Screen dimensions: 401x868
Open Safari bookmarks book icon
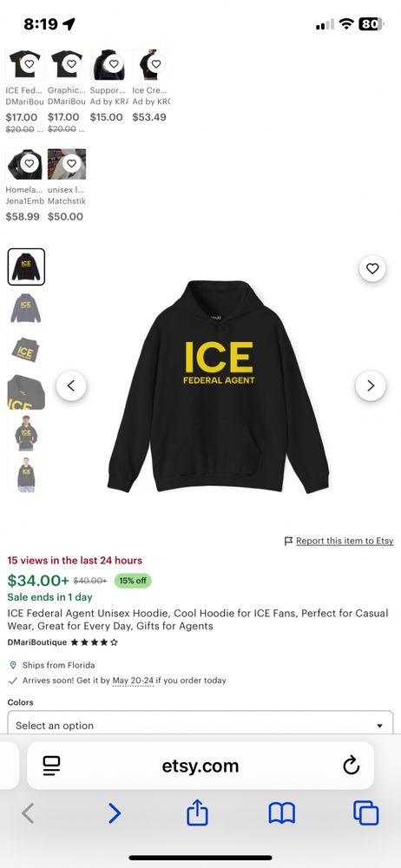click(281, 813)
